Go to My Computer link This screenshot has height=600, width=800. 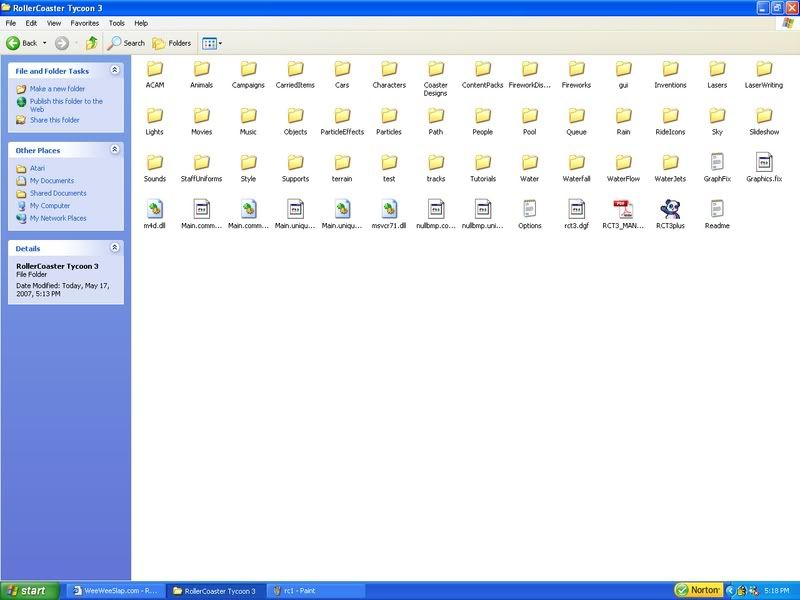click(x=49, y=206)
